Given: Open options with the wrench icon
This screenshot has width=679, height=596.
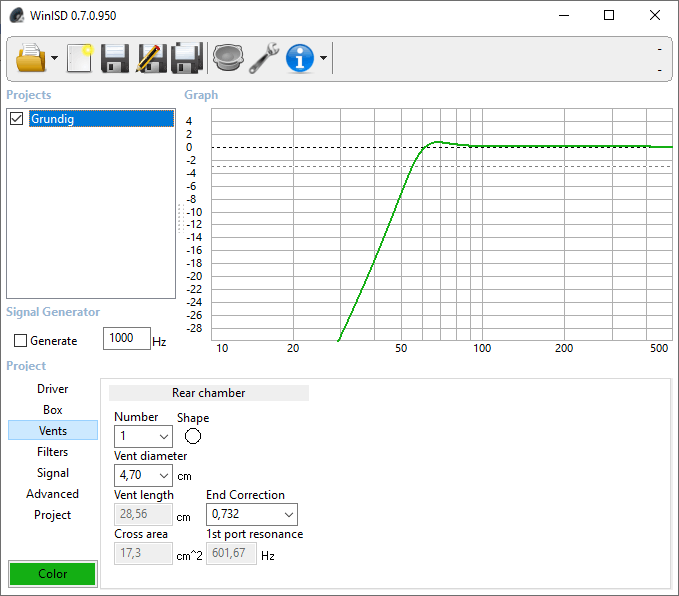Looking at the screenshot, I should (264, 58).
